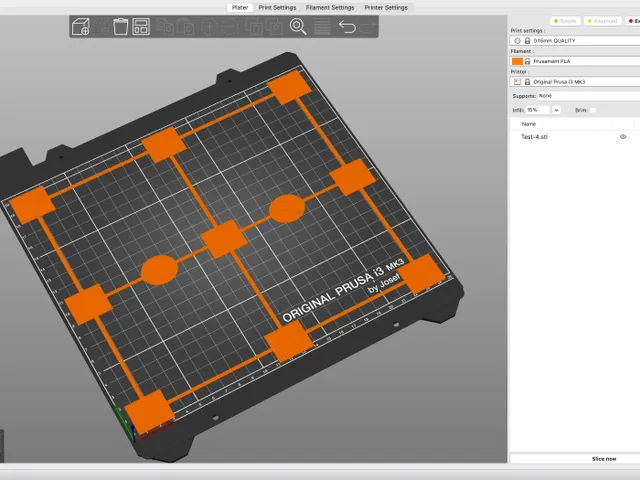Viewport: 640px width, 480px height.
Task: Click the Delete selected object icon
Action: coord(101,27)
